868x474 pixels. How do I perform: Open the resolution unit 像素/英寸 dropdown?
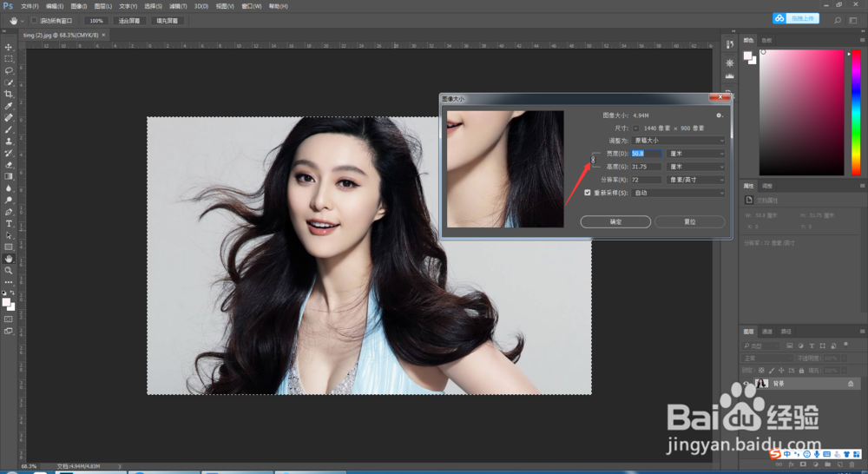[695, 180]
